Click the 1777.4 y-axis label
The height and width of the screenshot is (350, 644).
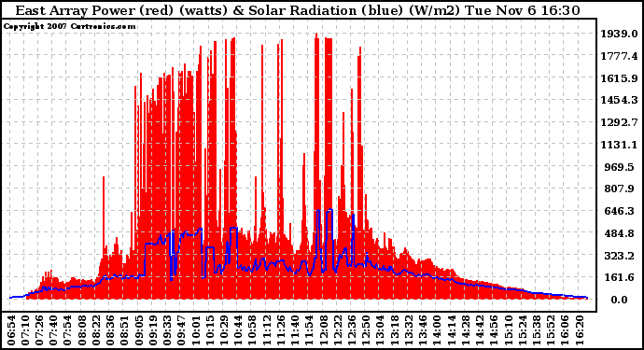coord(620,56)
